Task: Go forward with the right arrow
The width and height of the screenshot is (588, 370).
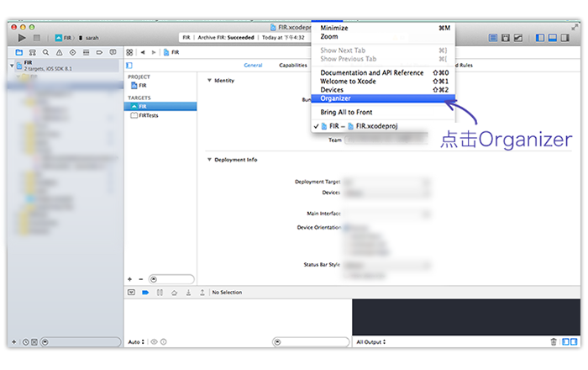Action: coord(154,52)
